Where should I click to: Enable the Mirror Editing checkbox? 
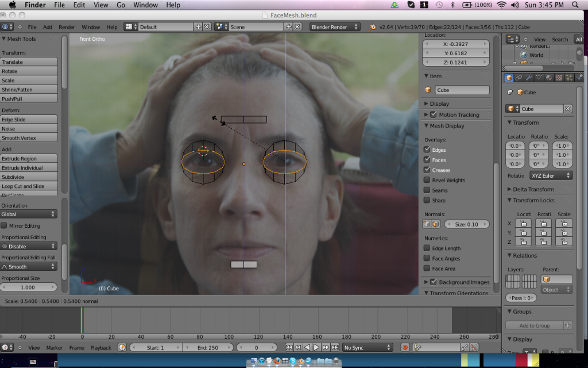[5, 226]
